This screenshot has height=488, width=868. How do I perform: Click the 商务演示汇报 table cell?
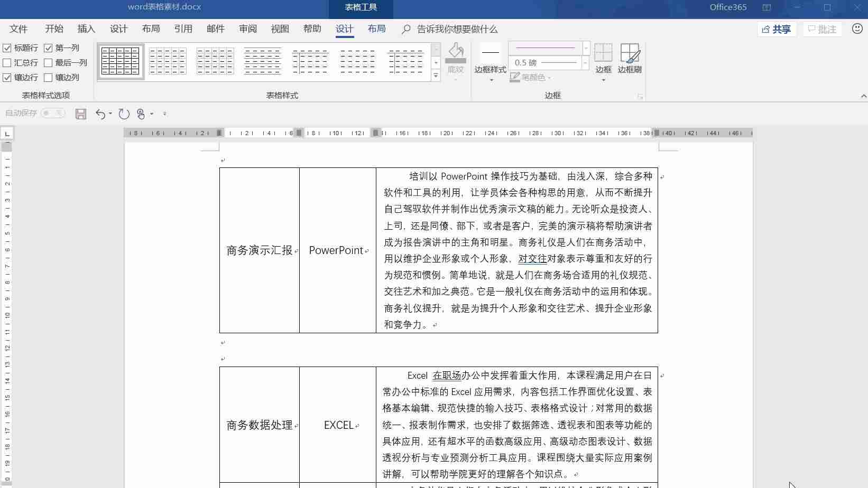[260, 250]
